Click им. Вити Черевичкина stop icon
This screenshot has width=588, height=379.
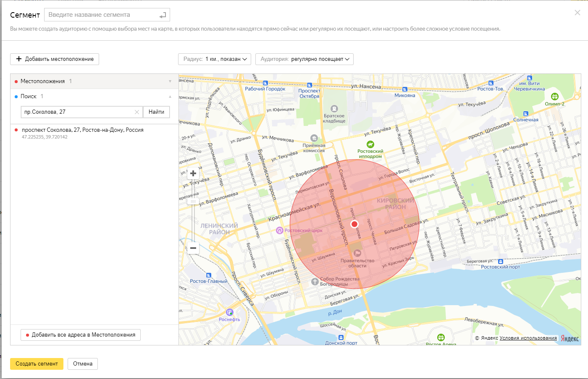(x=530, y=78)
